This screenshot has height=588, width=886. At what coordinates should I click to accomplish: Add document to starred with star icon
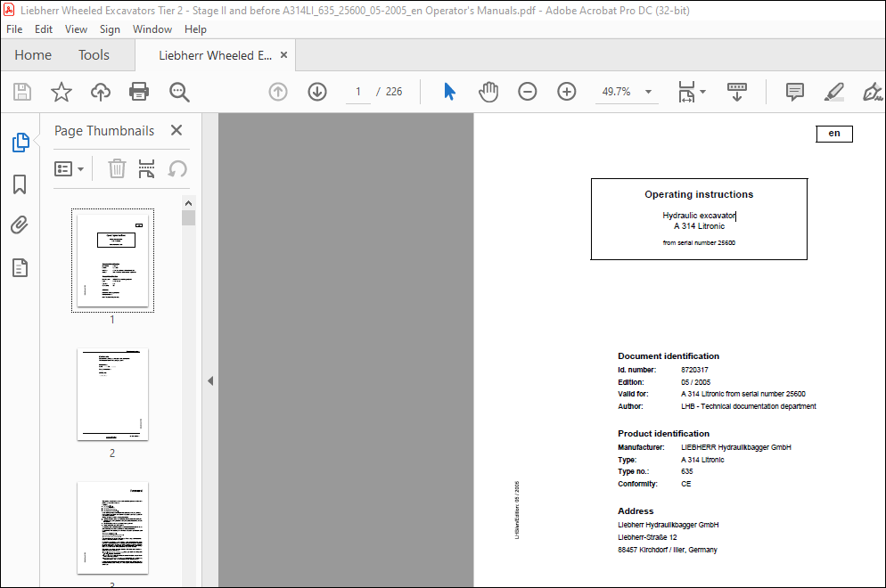[x=61, y=92]
